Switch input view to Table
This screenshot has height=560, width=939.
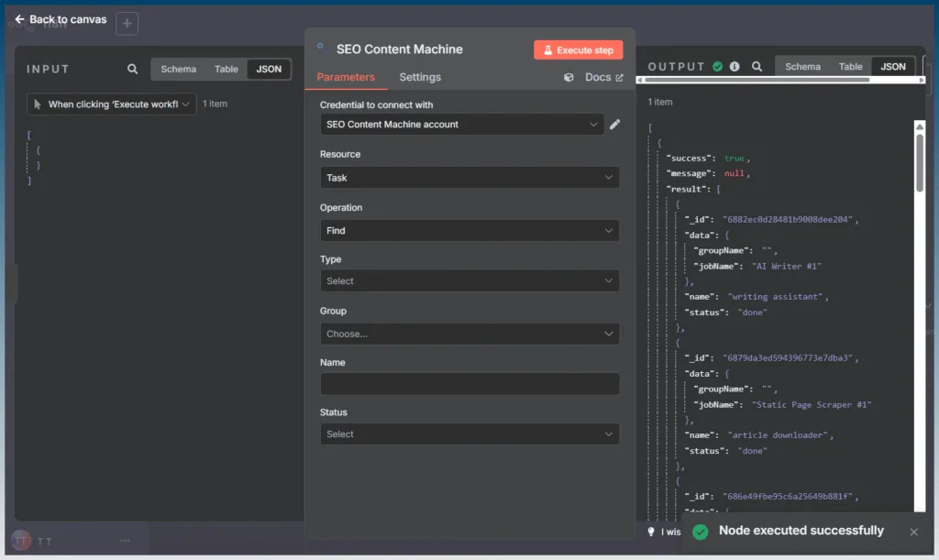coord(226,70)
